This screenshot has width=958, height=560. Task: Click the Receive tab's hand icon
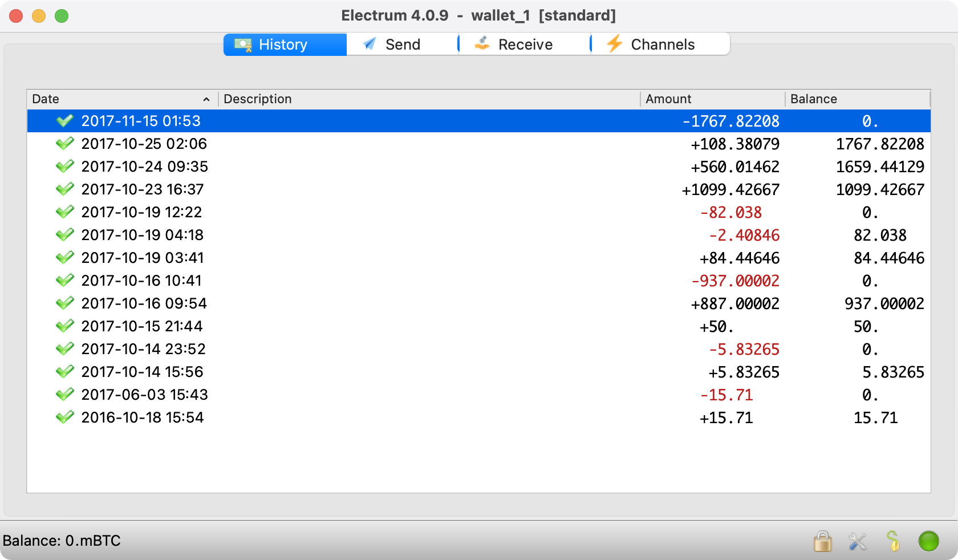(x=482, y=43)
